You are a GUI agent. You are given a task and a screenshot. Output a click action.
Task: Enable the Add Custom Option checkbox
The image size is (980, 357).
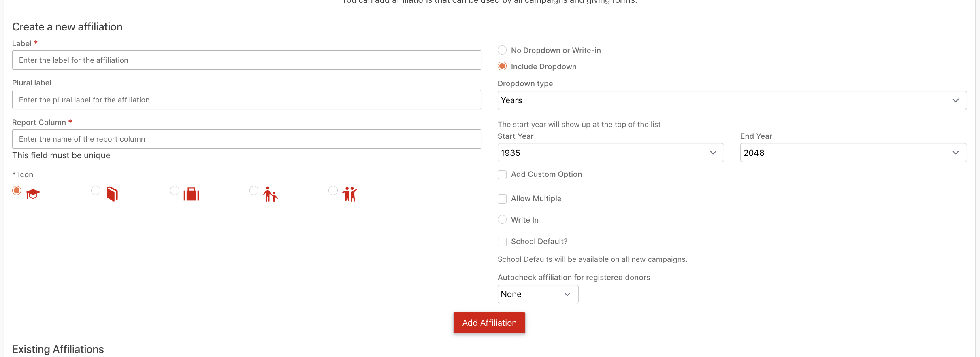pyautogui.click(x=502, y=175)
